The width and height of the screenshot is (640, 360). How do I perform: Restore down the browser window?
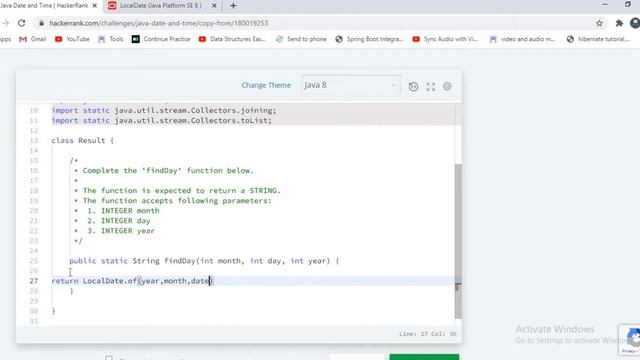pyautogui.click(x=628, y=4)
